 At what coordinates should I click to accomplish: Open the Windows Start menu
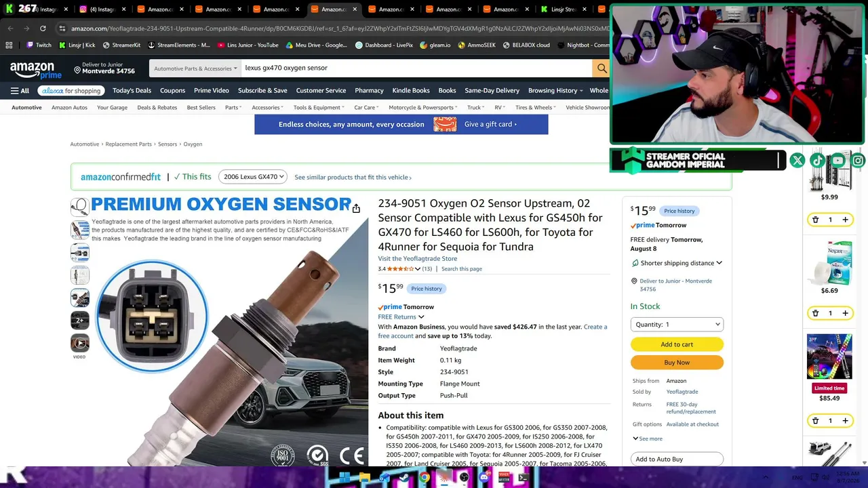(344, 478)
